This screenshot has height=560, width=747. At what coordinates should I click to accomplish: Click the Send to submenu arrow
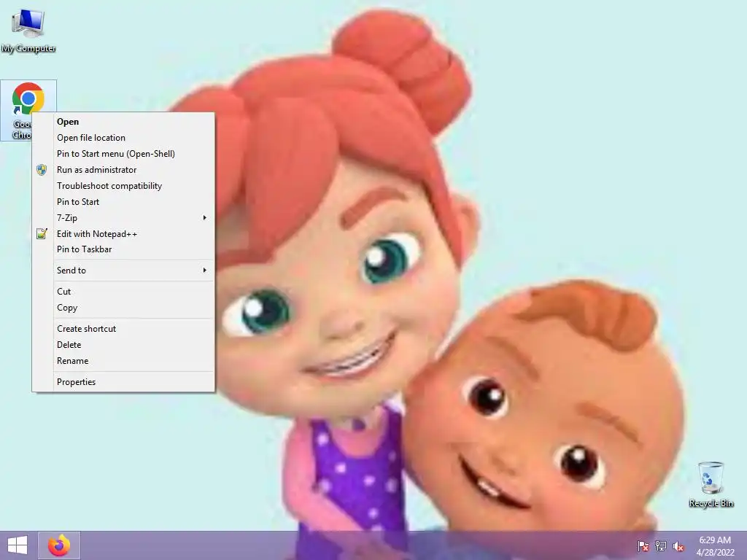point(205,270)
